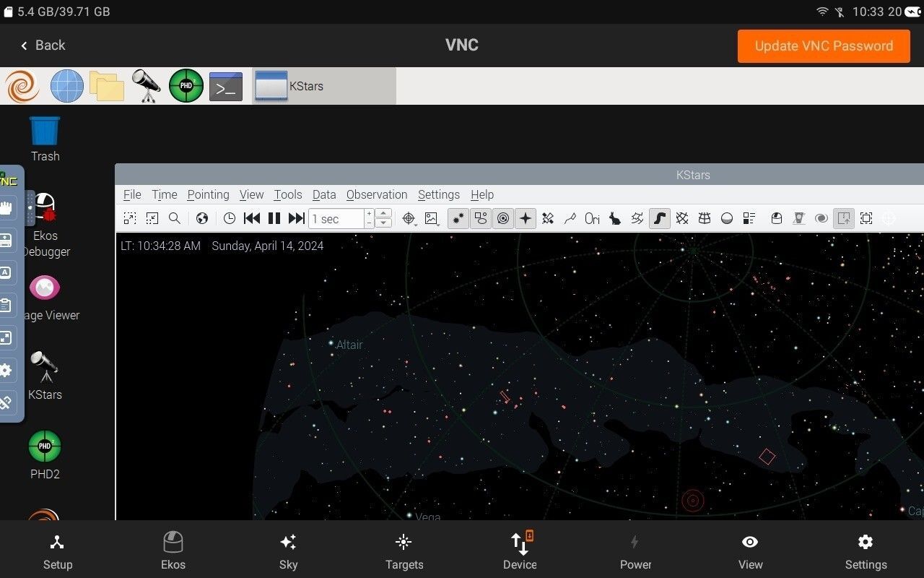Toggle solar system objects display
The height and width of the screenshot is (578, 924).
point(503,218)
